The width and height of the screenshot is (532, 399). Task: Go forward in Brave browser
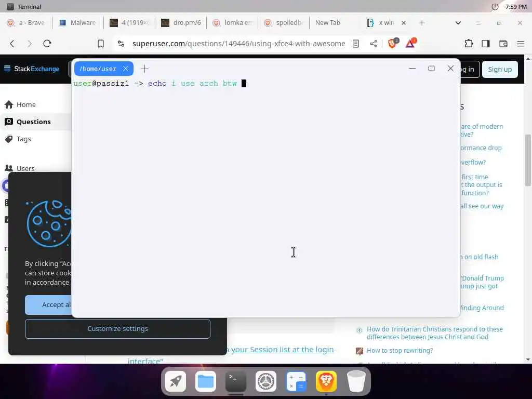[30, 44]
